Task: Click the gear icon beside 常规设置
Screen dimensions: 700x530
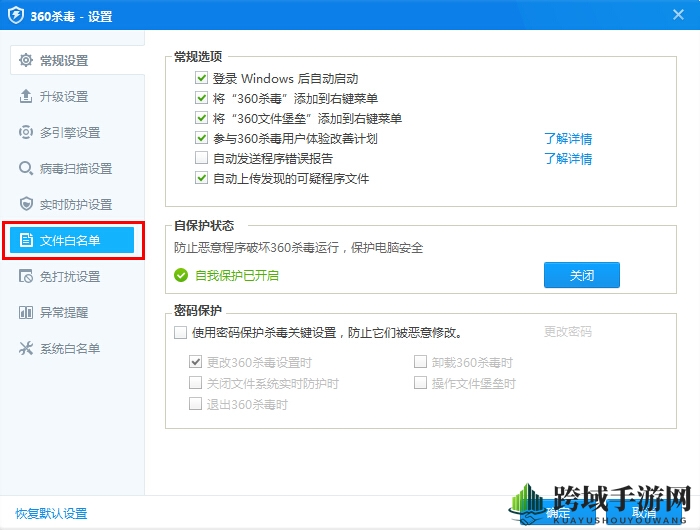Action: [26, 60]
